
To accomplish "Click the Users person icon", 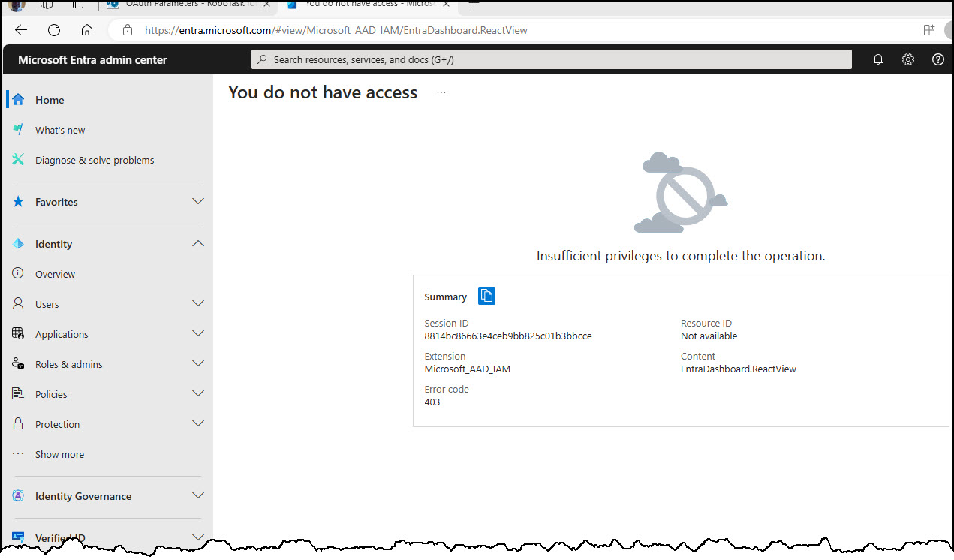I will (x=18, y=303).
